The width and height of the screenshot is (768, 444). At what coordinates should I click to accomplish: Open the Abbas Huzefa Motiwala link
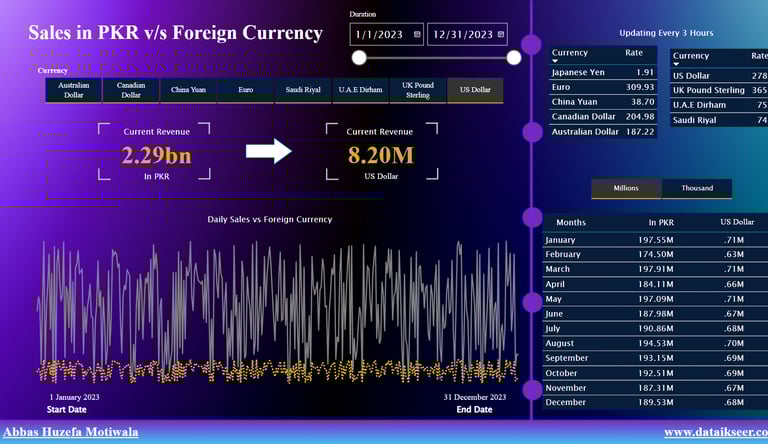pos(71,432)
